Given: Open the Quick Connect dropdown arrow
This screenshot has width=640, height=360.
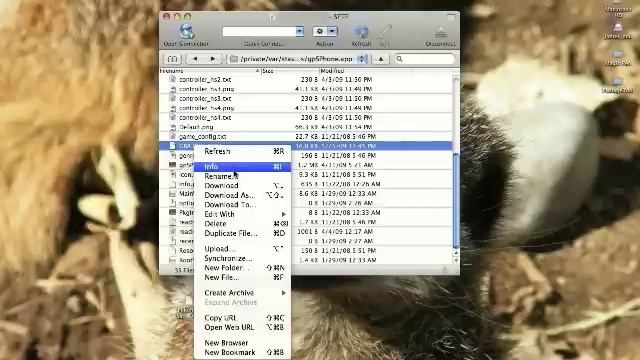Looking at the screenshot, I should 299,31.
